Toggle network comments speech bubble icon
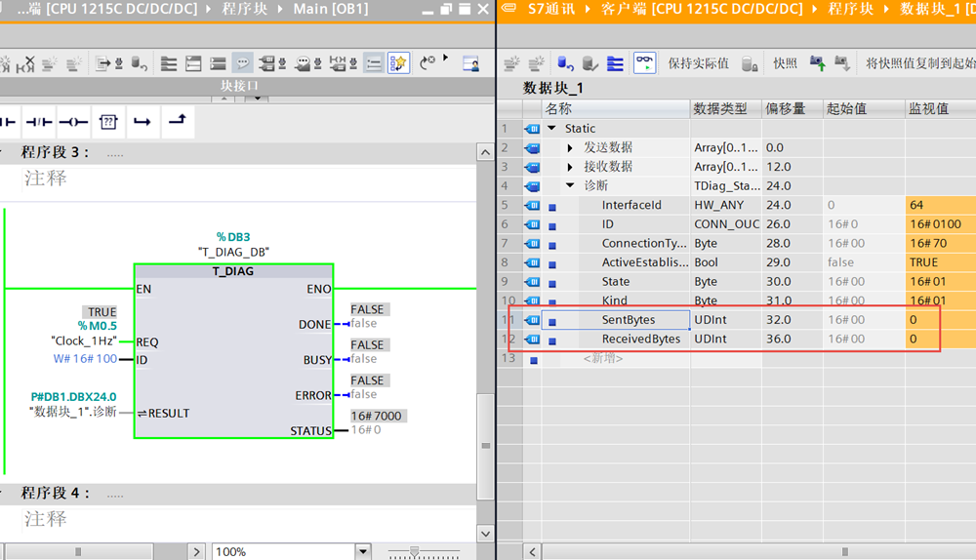This screenshot has height=560, width=976. click(242, 63)
